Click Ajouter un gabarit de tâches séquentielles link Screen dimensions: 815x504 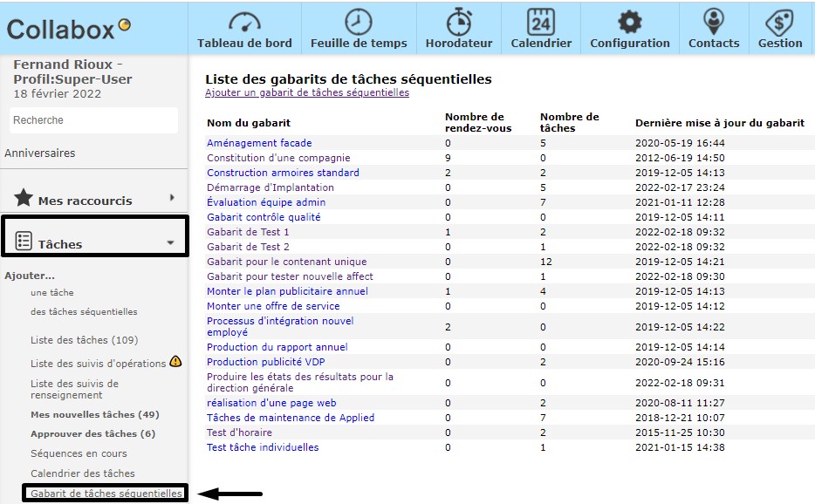306,92
